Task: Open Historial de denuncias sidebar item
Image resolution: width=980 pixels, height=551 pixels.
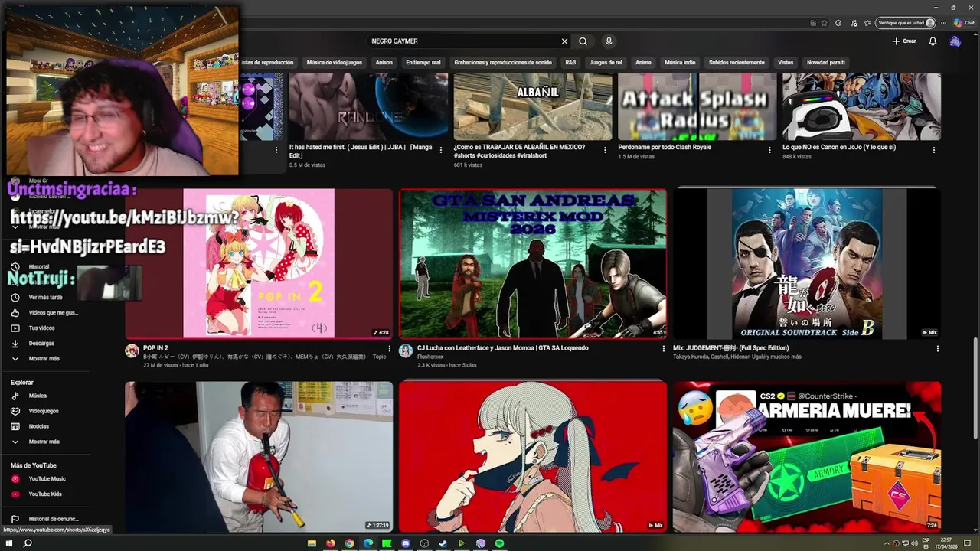Action: (44, 519)
